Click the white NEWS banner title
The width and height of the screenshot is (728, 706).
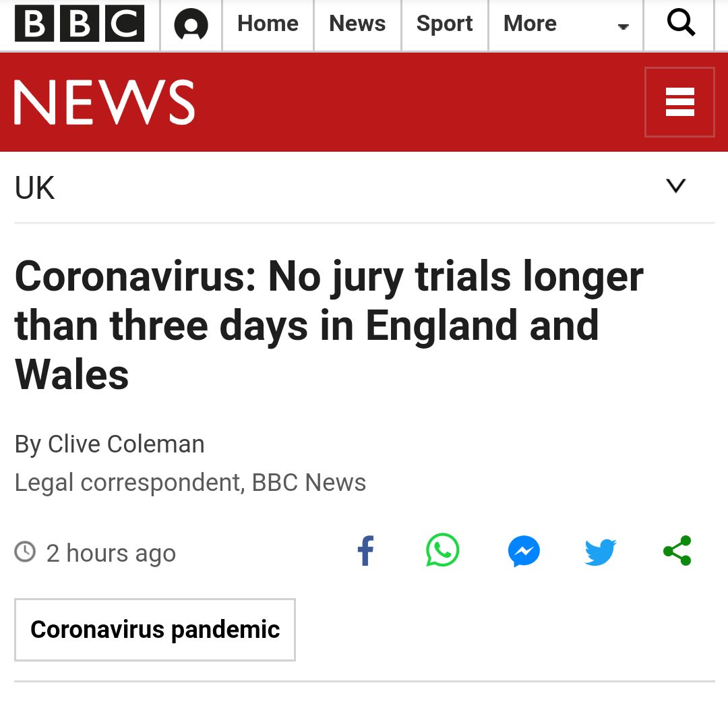click(x=105, y=102)
